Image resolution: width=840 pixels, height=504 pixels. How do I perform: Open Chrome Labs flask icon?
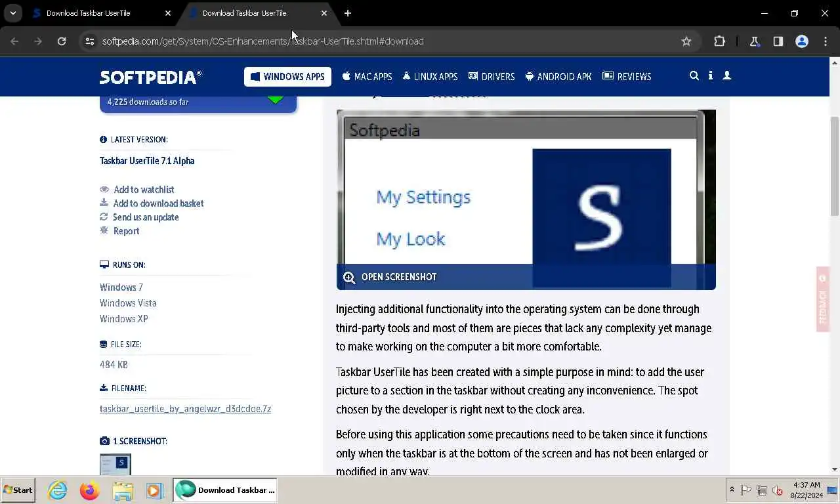tap(754, 41)
